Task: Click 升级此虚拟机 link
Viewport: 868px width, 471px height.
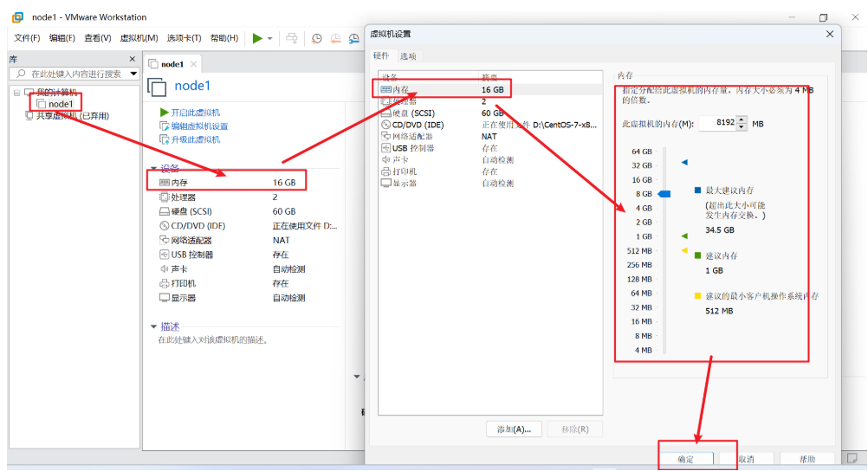Action: tap(195, 139)
